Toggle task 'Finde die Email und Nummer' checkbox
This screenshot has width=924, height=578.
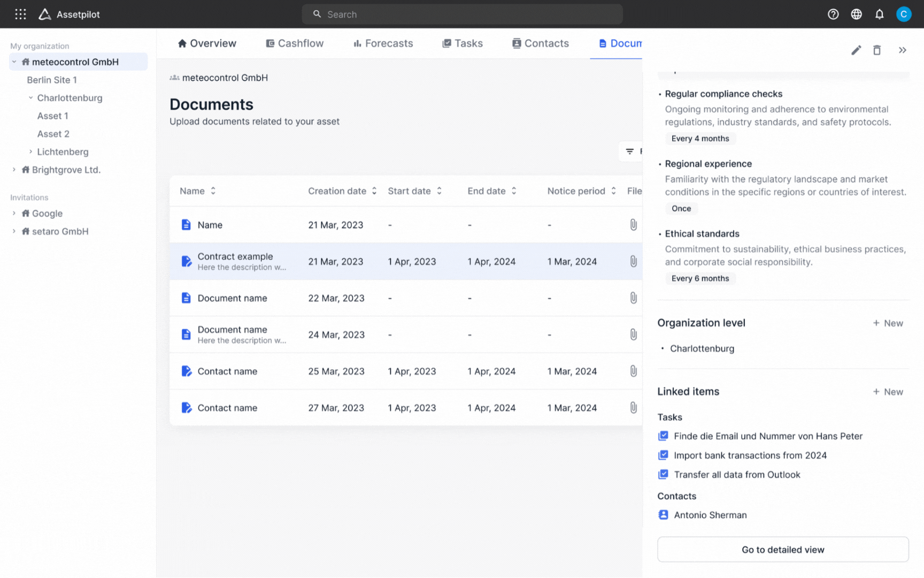click(663, 436)
